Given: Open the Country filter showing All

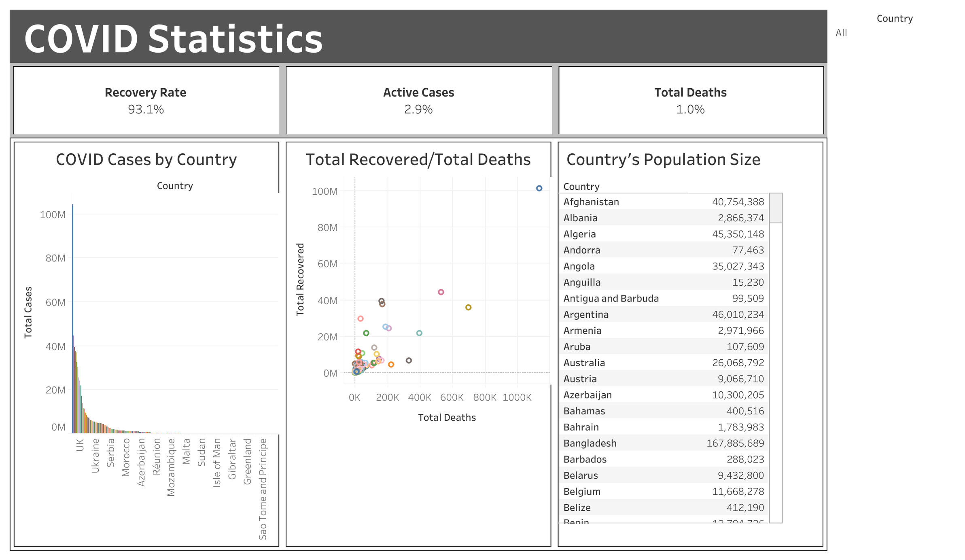Looking at the screenshot, I should [x=841, y=33].
